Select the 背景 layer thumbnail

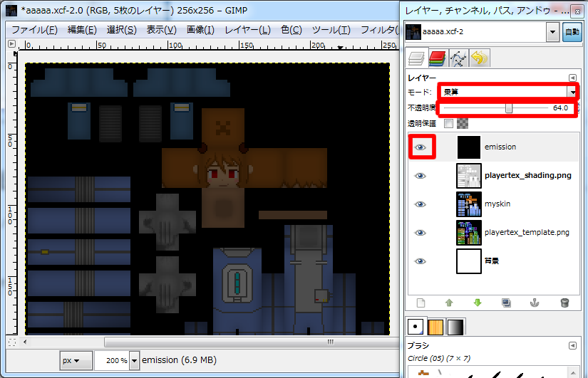(x=469, y=261)
